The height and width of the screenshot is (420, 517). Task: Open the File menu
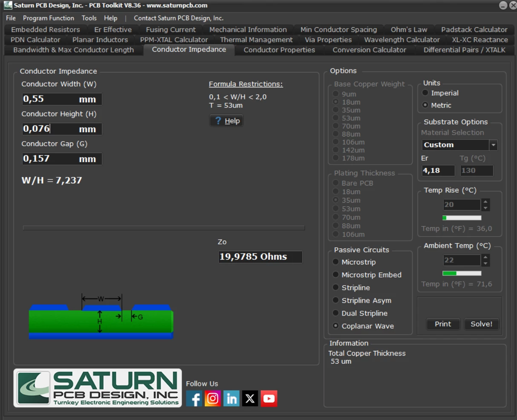tap(11, 18)
